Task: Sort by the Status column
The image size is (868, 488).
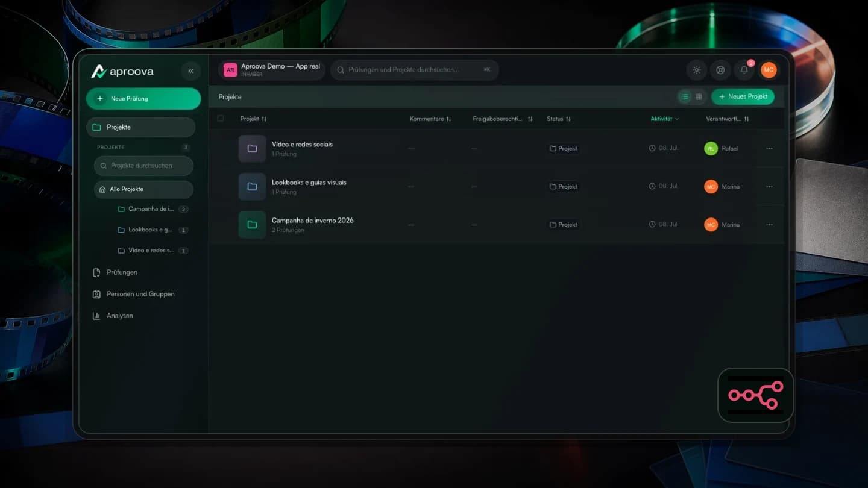Action: click(559, 119)
